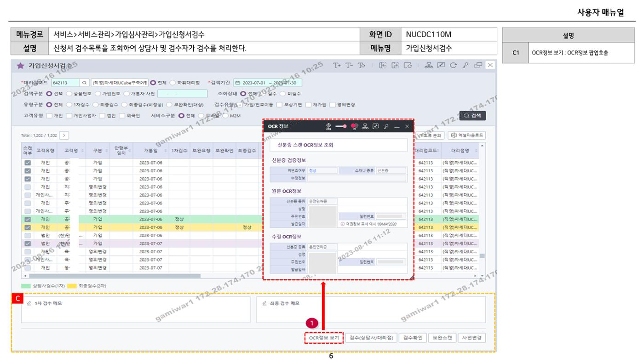Check the 개인사업자 checkbox

pos(69,115)
